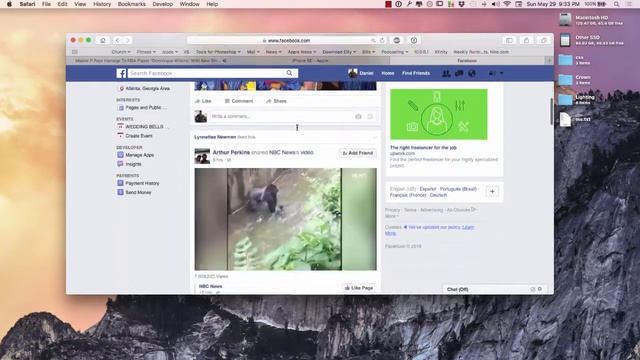
Task: Play the NBC News gorilla video
Action: (x=285, y=219)
